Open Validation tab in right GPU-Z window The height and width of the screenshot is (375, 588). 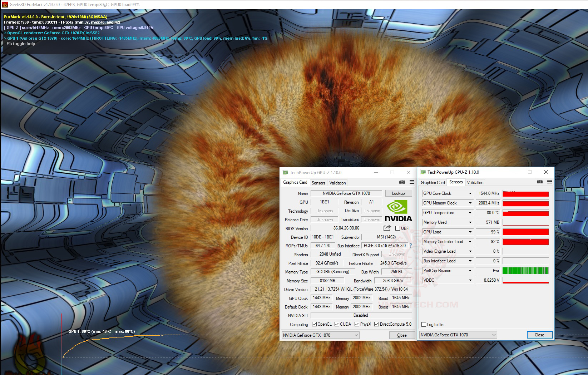475,183
